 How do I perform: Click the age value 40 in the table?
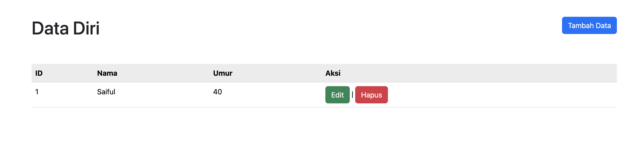pos(217,92)
